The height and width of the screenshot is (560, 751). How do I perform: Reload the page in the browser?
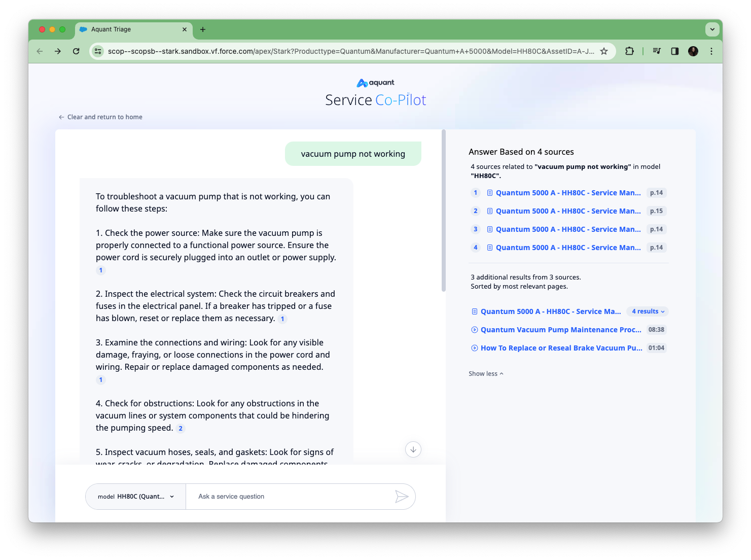tap(76, 51)
